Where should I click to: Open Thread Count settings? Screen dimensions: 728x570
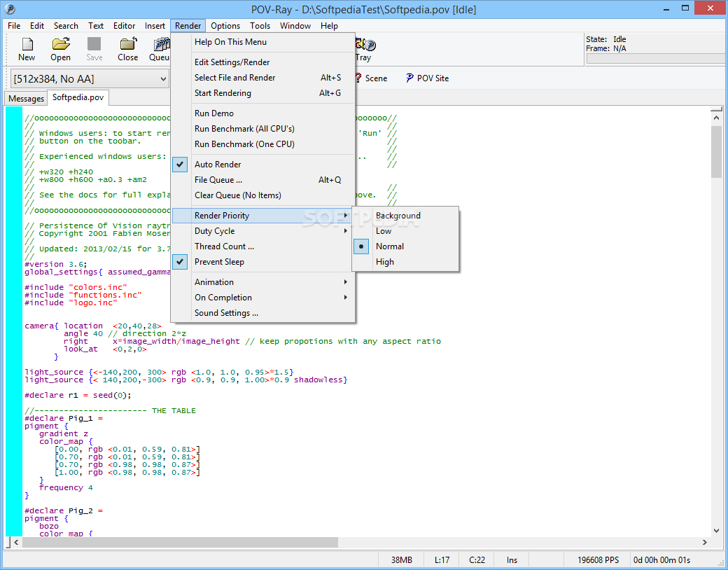click(x=263, y=246)
